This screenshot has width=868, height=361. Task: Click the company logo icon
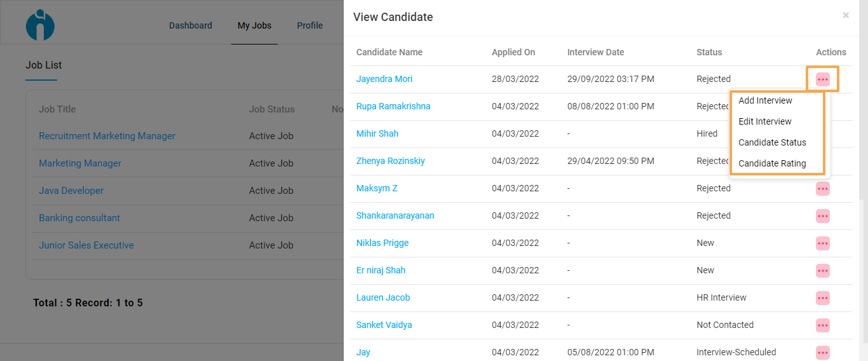coord(40,25)
